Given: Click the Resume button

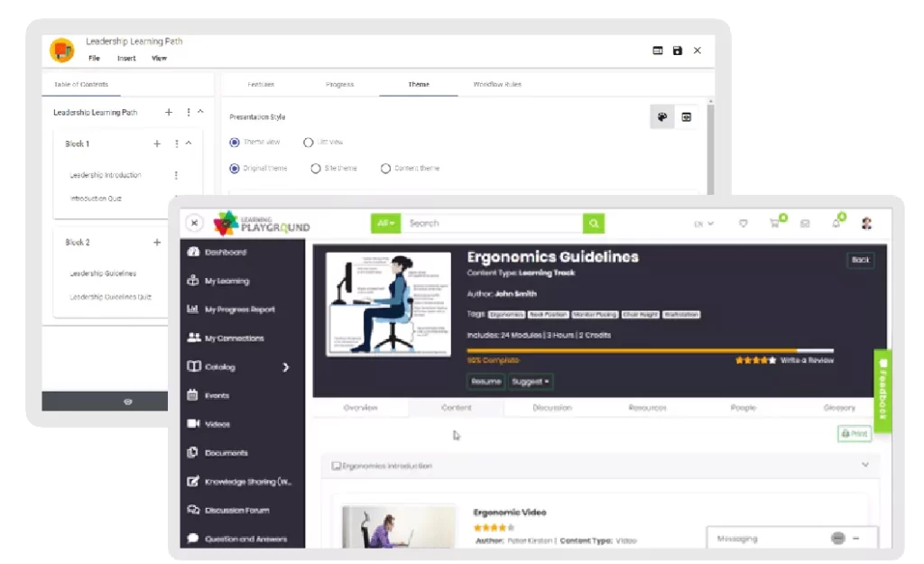Looking at the screenshot, I should [486, 382].
